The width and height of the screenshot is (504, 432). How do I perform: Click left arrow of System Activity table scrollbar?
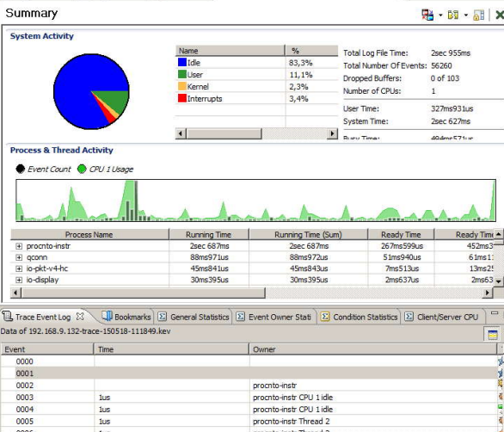181,133
